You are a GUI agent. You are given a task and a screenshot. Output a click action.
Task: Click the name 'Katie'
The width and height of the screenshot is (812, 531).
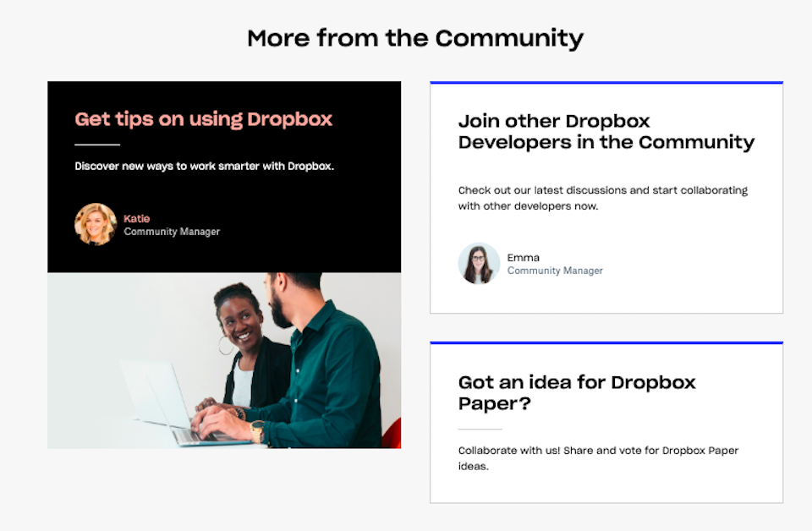(x=137, y=218)
